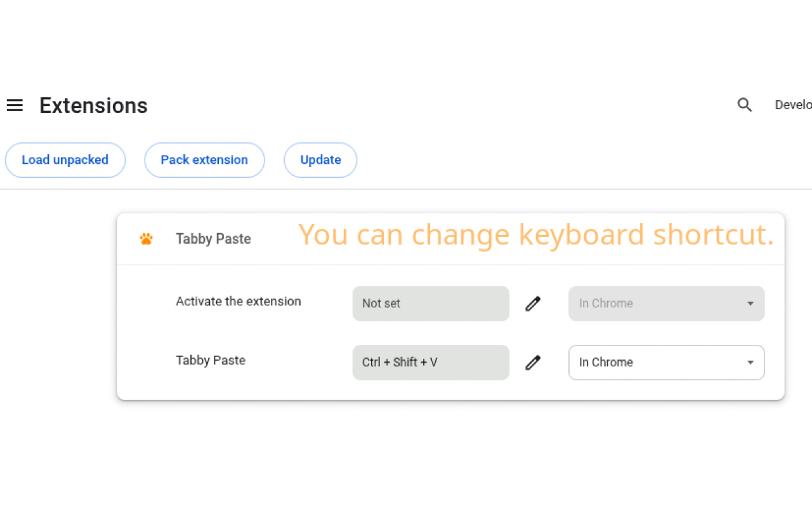
Task: Click the Ctrl + Shift + V shortcut field
Action: click(431, 363)
